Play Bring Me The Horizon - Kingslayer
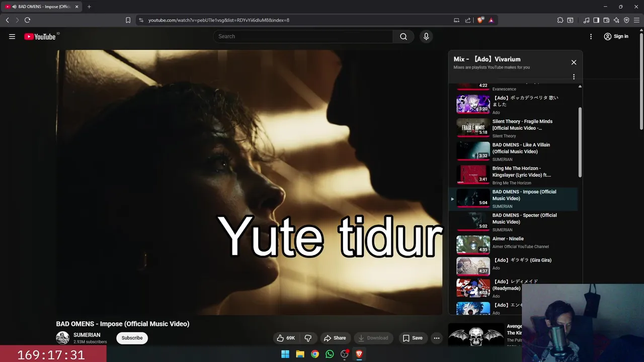 pos(513,175)
